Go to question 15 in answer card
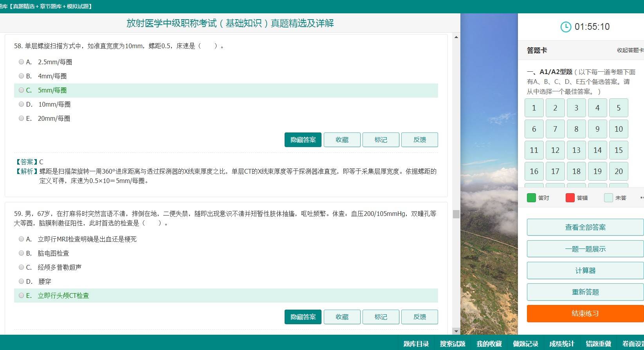The height and width of the screenshot is (350, 644). pos(619,150)
